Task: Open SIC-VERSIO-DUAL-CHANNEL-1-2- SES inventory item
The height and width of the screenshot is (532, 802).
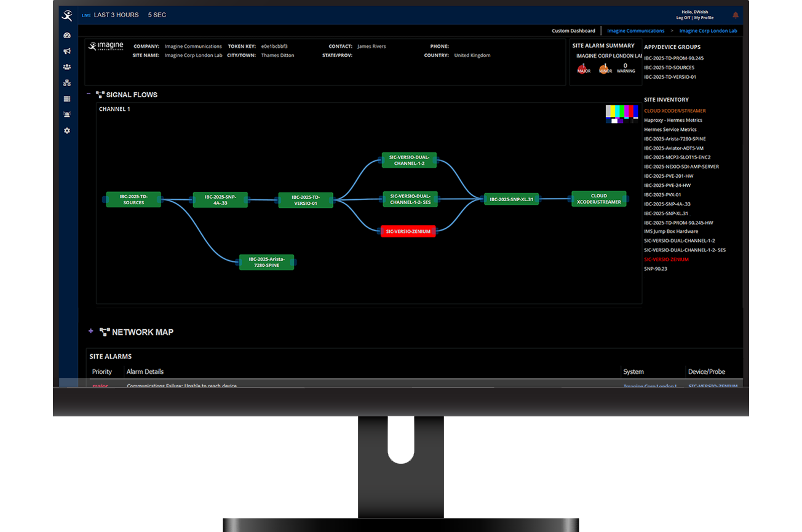Action: tap(685, 250)
